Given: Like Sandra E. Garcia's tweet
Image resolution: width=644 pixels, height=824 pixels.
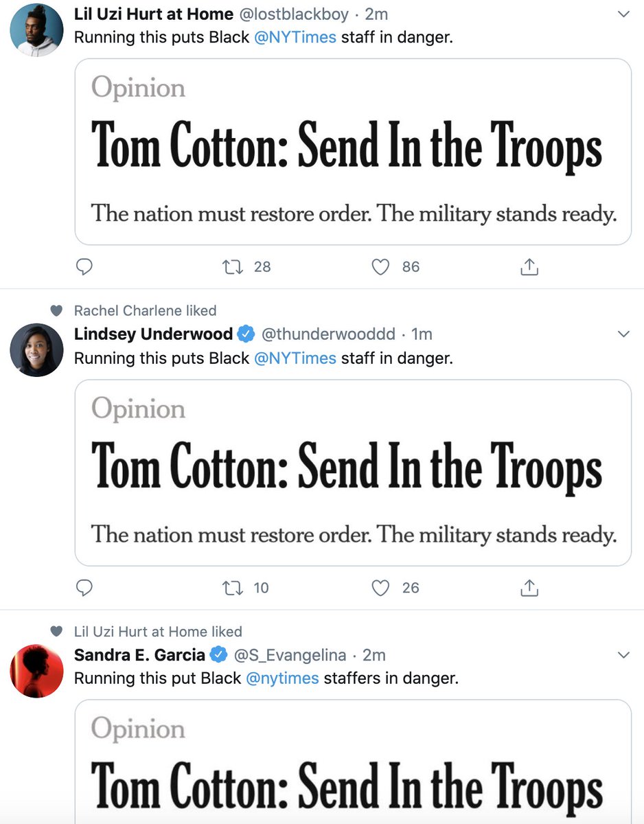Looking at the screenshot, I should 380,817.
